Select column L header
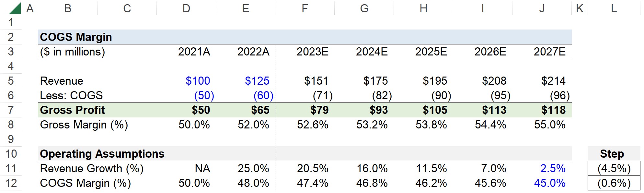This screenshot has height=193, width=644. coord(614,8)
